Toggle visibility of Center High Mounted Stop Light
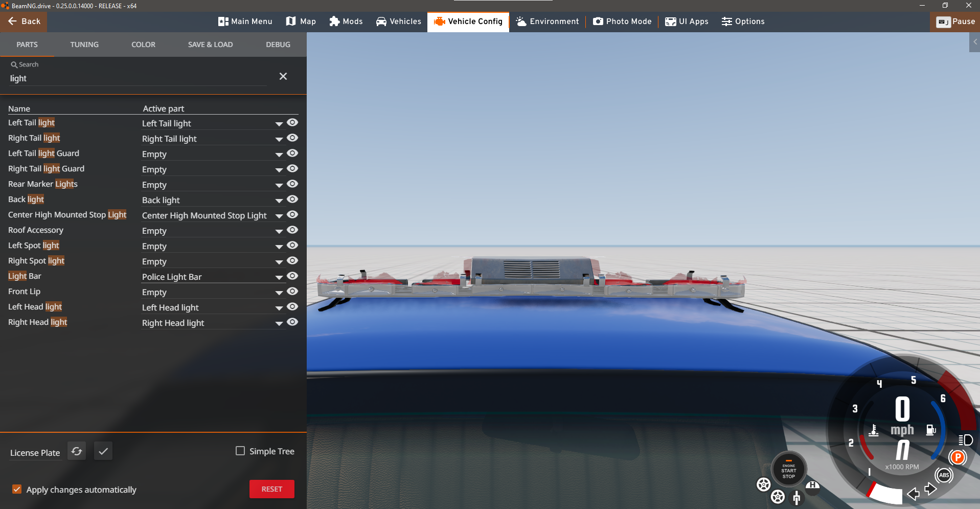This screenshot has height=509, width=980. [x=292, y=215]
